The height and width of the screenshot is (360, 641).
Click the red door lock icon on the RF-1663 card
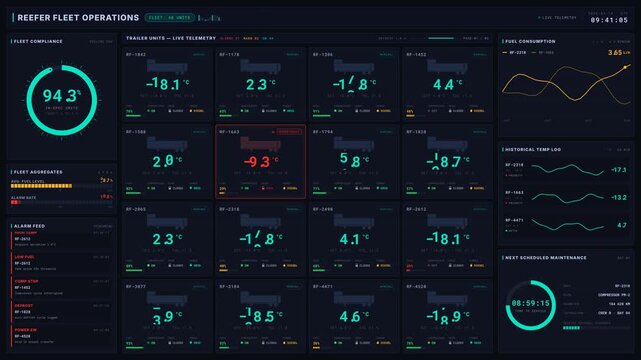[263, 188]
